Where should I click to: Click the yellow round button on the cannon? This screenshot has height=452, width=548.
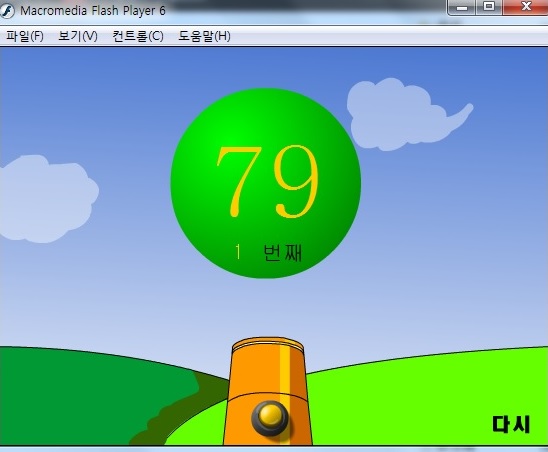coord(270,418)
